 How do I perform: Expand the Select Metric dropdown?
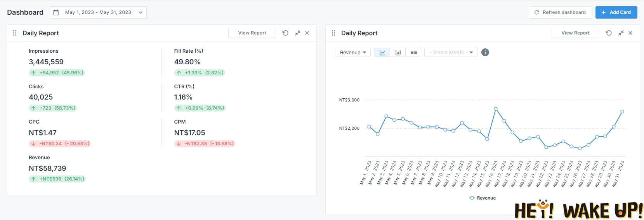pyautogui.click(x=451, y=52)
